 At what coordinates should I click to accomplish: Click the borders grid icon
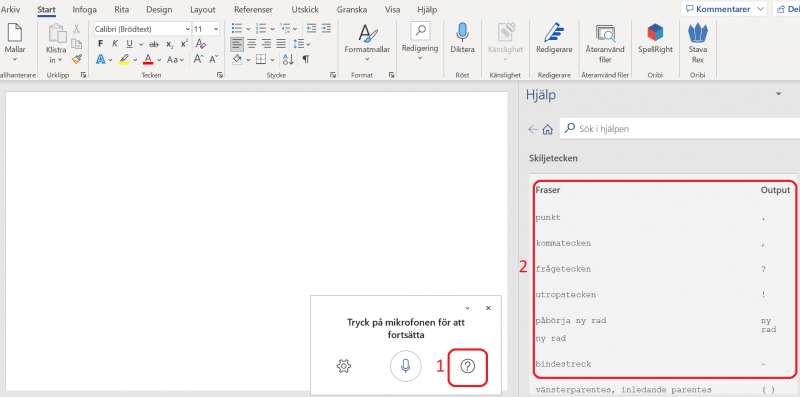[x=261, y=60]
